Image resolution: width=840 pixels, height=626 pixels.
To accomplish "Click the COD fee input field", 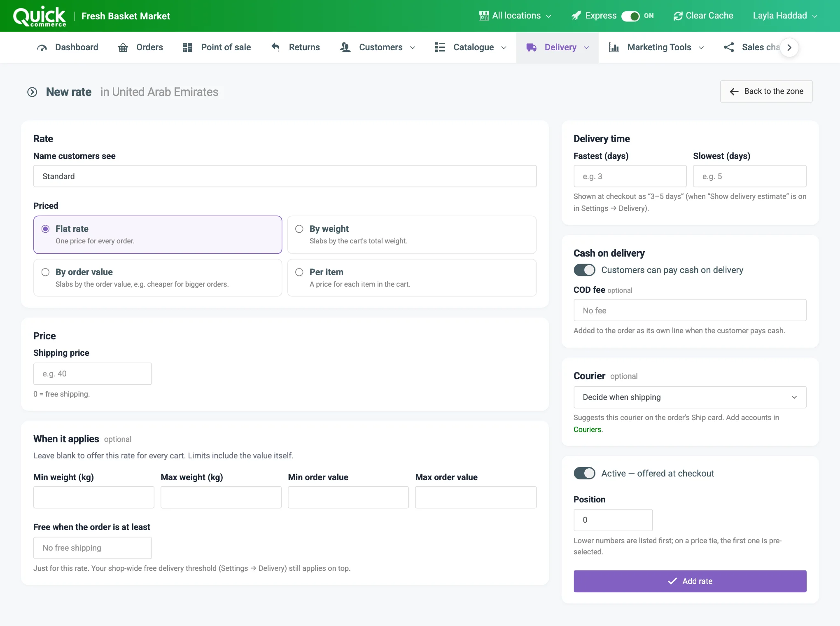I will [690, 310].
